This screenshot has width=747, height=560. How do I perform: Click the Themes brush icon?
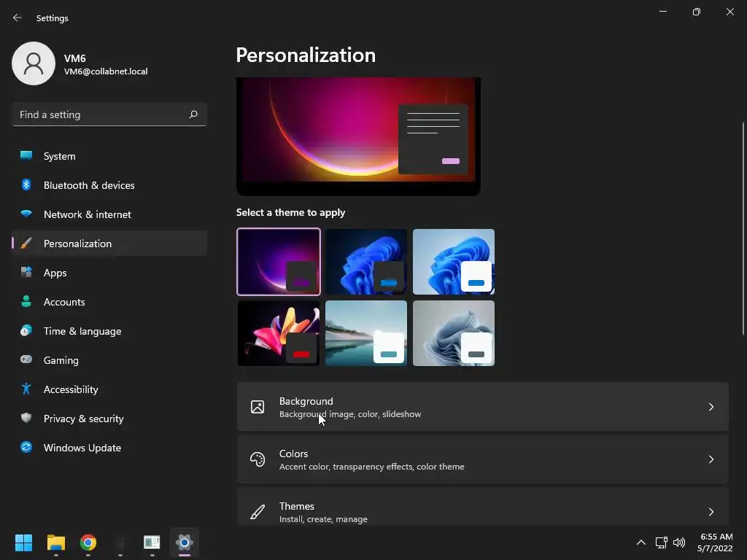(x=258, y=512)
